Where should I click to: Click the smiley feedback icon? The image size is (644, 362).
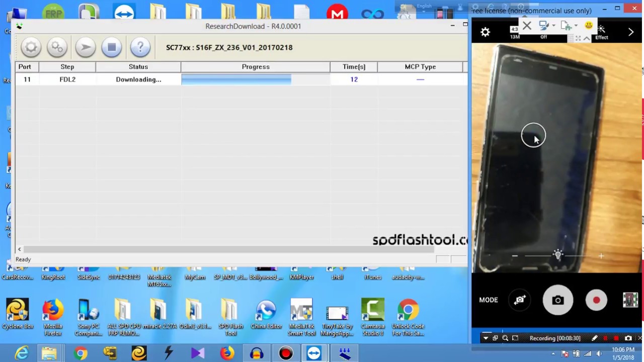(x=589, y=25)
